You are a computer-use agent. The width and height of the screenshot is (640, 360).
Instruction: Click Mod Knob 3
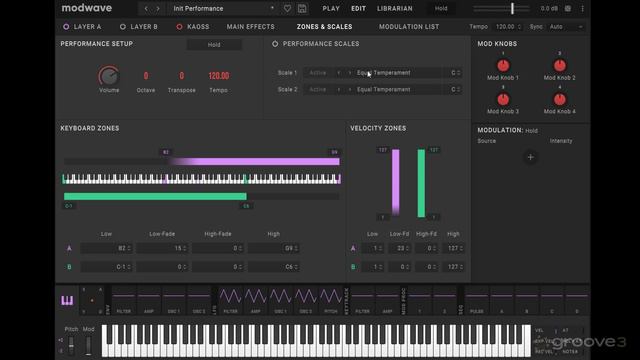[503, 99]
